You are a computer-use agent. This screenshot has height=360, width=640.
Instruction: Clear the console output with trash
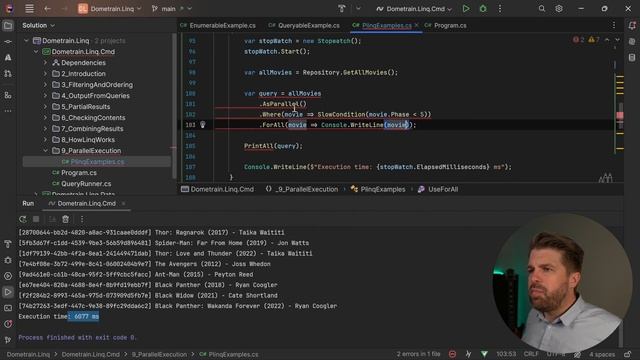[x=65, y=219]
